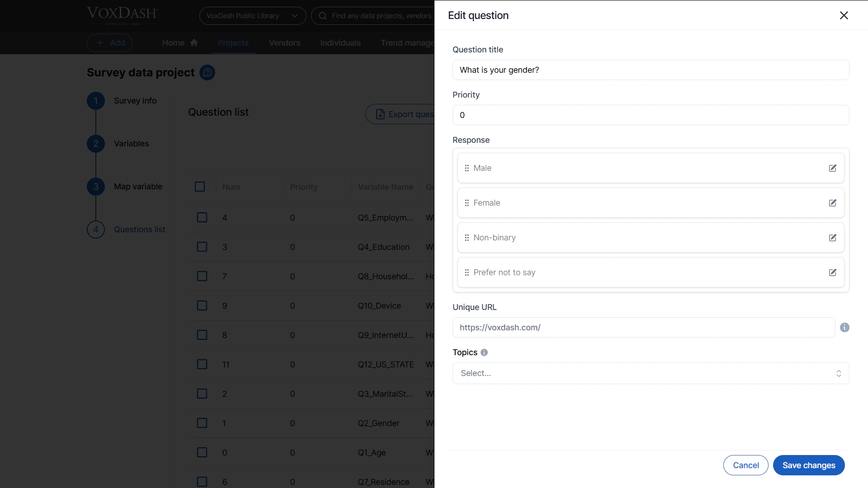This screenshot has width=868, height=488.
Task: Check the row for Q4_Education
Action: click(202, 247)
